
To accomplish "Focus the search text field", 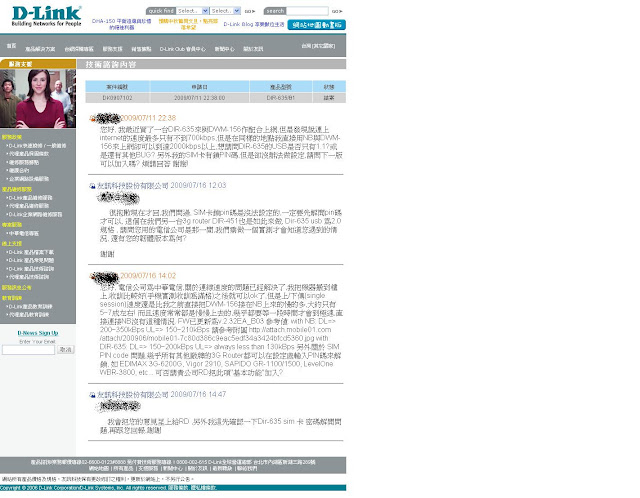I will click(307, 11).
